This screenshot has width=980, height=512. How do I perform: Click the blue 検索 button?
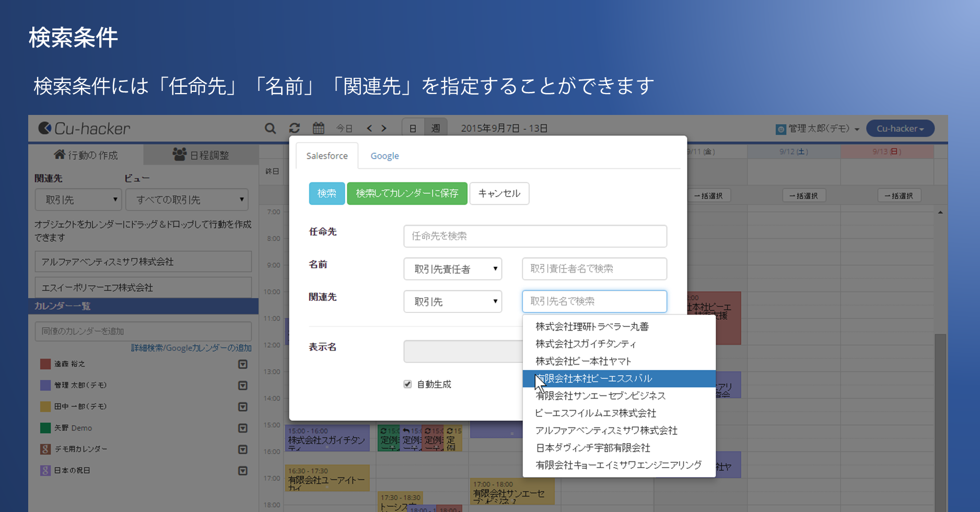pos(327,193)
